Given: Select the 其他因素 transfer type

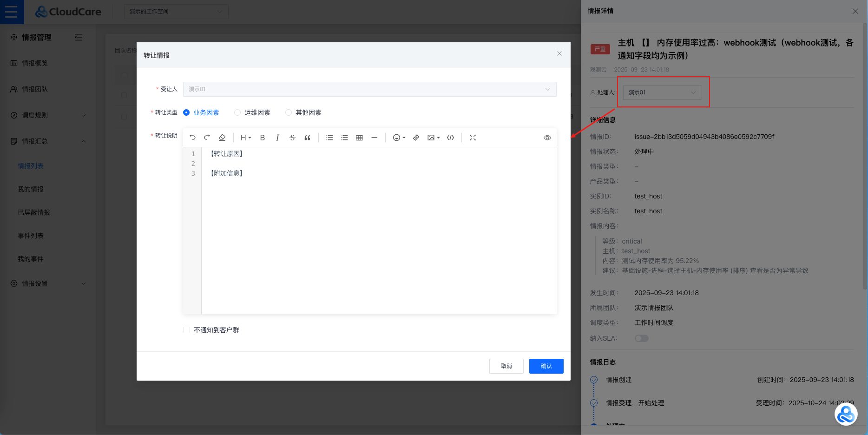Looking at the screenshot, I should click(x=289, y=112).
